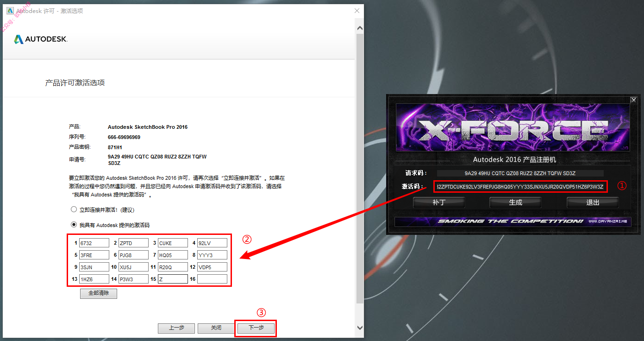Click the product key 871H1 text
This screenshot has height=341, width=644.
tap(115, 147)
